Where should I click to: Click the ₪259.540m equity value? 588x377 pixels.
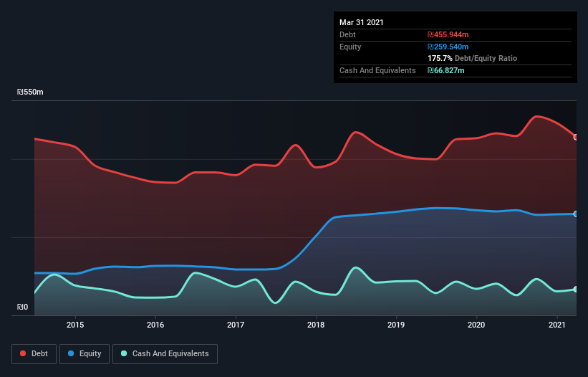click(x=448, y=47)
